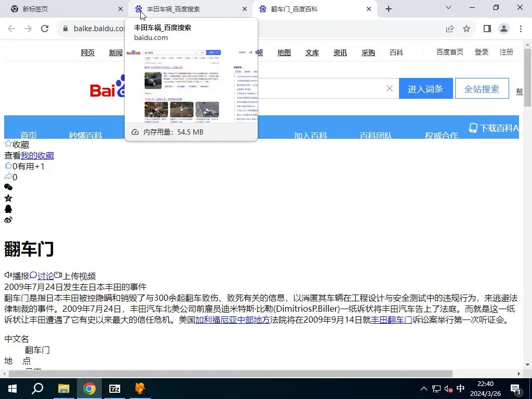Share via the QQ penguin icon
This screenshot has width=532, height=399.
click(x=8, y=209)
